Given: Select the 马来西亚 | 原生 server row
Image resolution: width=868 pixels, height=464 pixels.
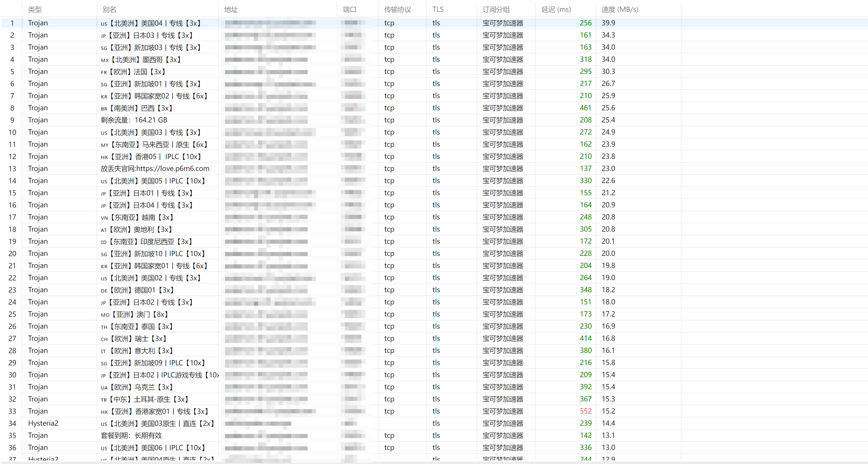Looking at the screenshot, I should (x=434, y=144).
